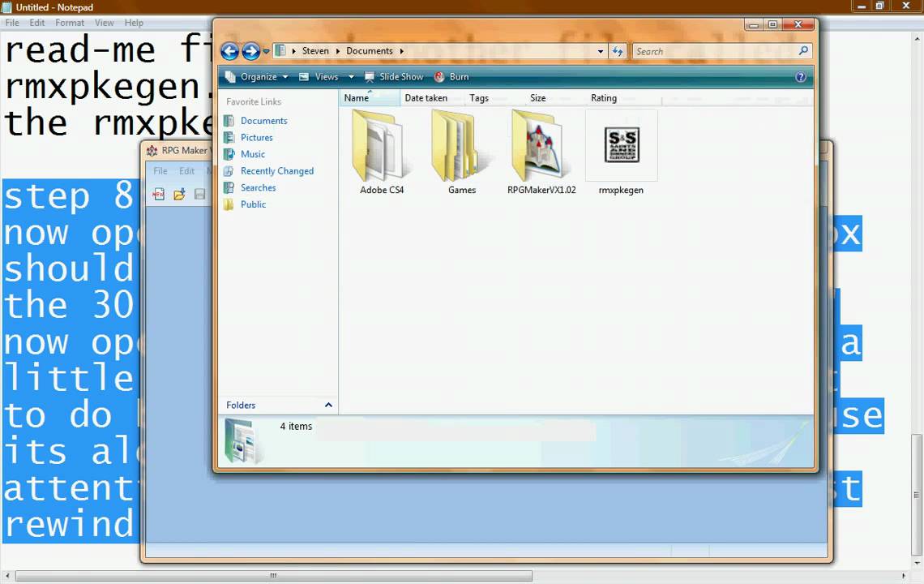This screenshot has width=924, height=584.
Task: Click the Organize toolbar icon
Action: coord(230,77)
